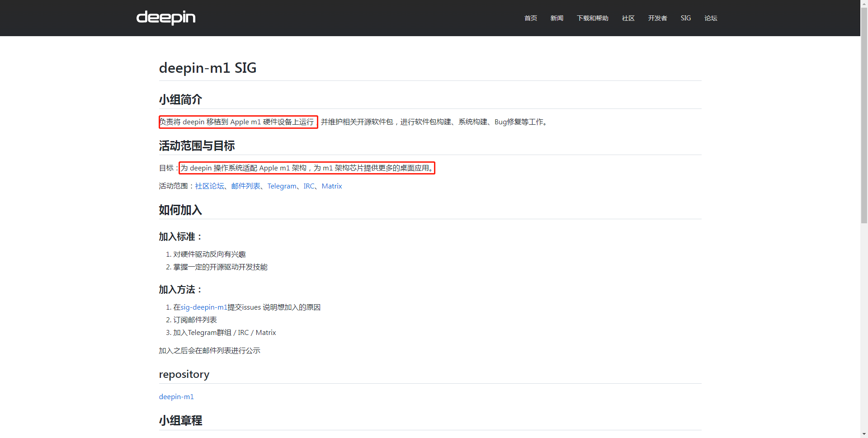Go to the SIG navigation item
Image resolution: width=868 pixels, height=438 pixels.
(686, 18)
